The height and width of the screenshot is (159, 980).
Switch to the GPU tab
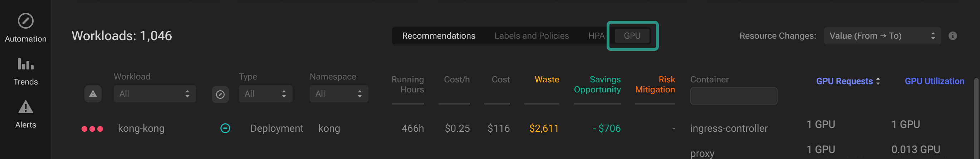coord(632,36)
